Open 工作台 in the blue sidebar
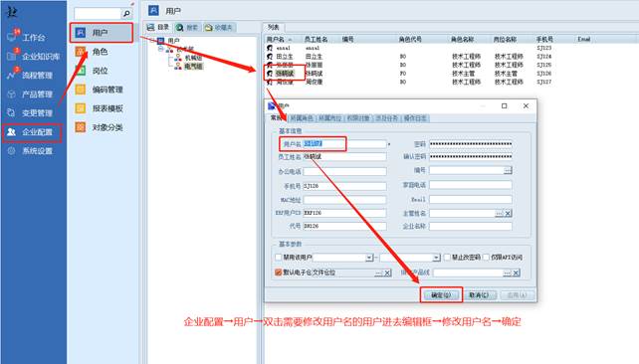639x364 pixels. point(34,38)
